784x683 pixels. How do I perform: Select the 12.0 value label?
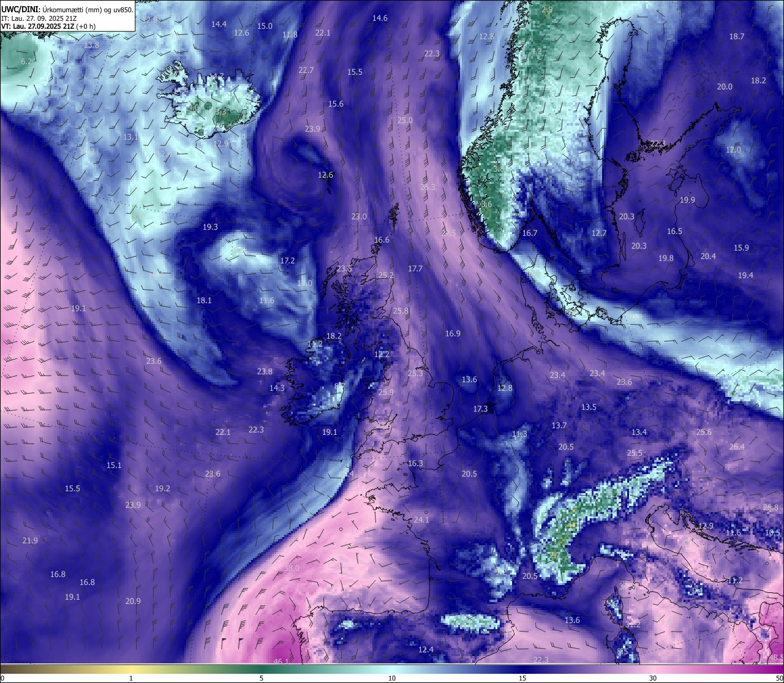733,149
